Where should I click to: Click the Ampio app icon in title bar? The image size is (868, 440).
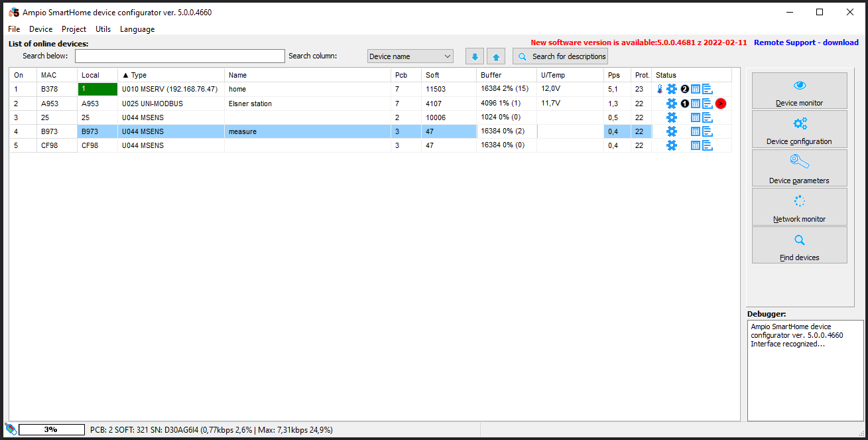(13, 12)
